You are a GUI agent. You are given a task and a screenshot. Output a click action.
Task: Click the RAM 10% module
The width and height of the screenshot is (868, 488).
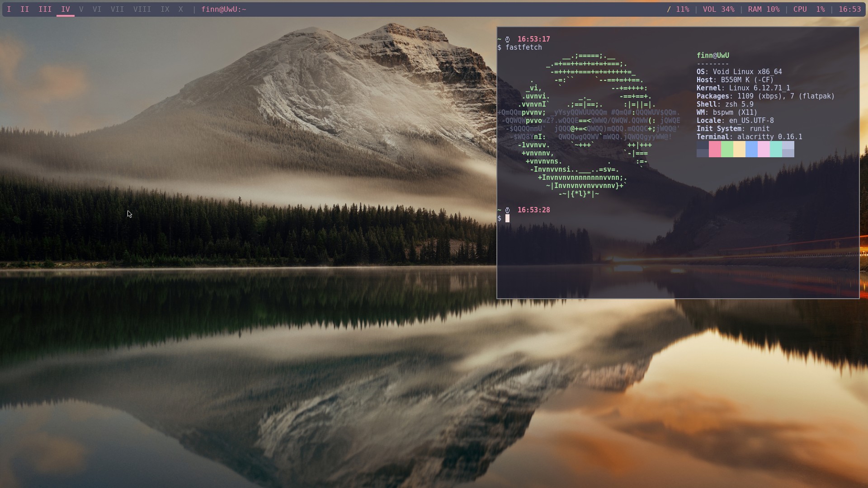[764, 9]
